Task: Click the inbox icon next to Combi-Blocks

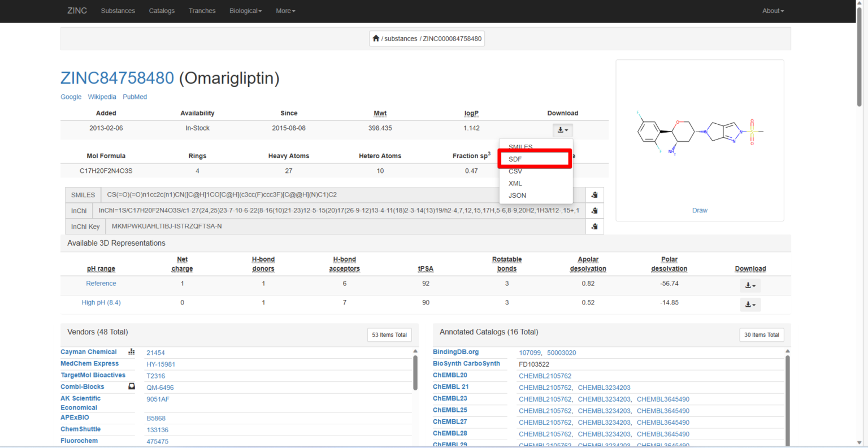Action: 131,386
